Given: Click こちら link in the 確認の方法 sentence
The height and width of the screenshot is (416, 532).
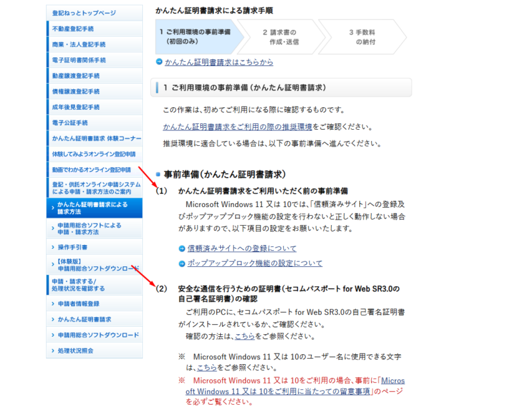Looking at the screenshot, I should click(245, 336).
